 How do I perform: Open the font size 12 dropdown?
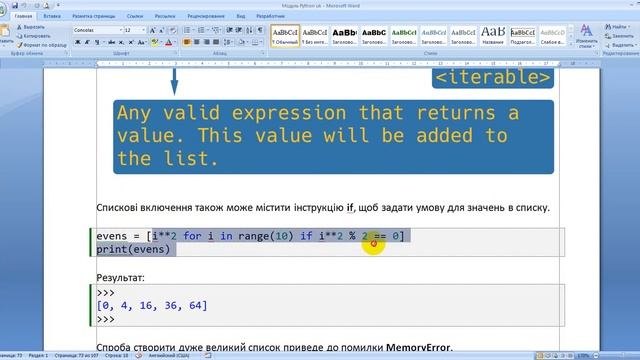pos(143,30)
